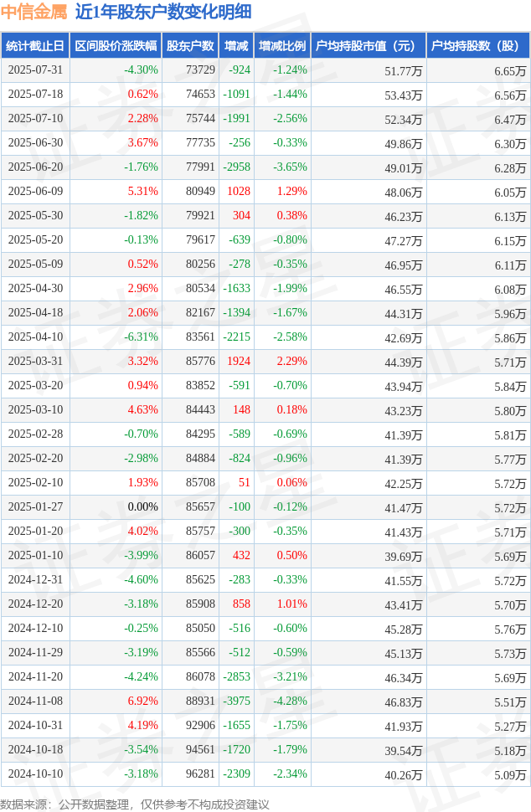Select the 区间股价涨跌幅 column header

click(115, 46)
